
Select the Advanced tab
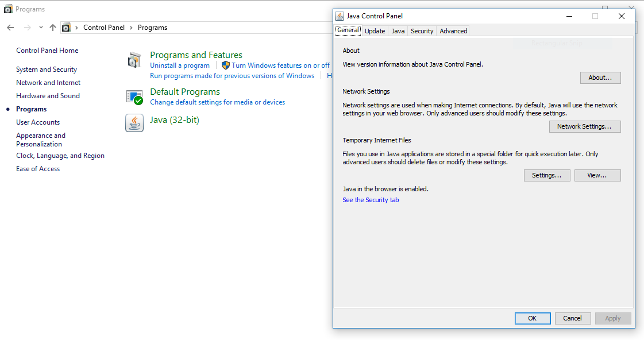pos(453,31)
